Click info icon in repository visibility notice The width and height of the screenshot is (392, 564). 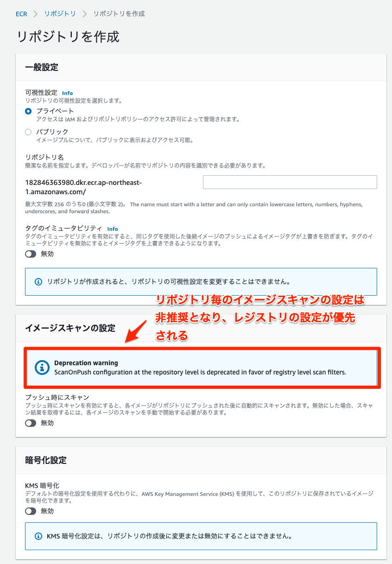pyautogui.click(x=39, y=281)
